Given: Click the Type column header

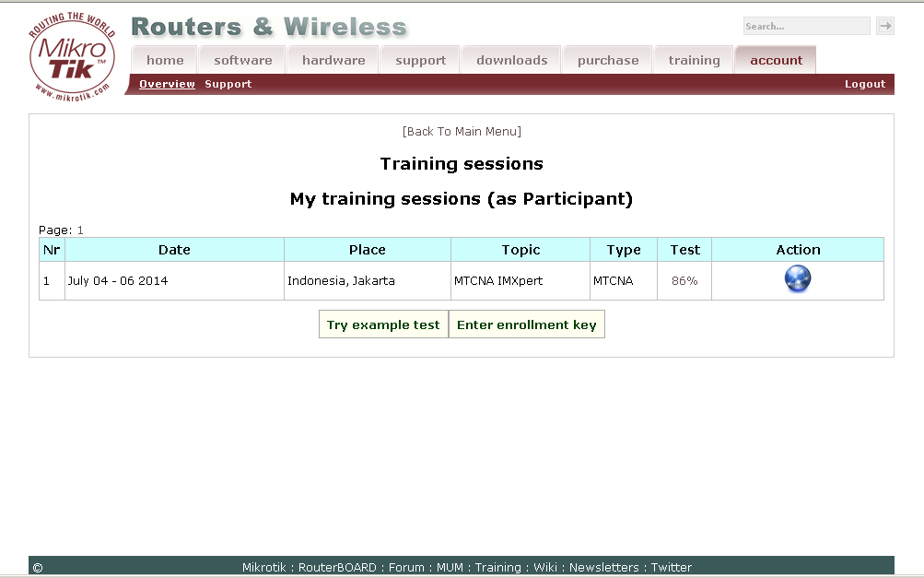Looking at the screenshot, I should [x=624, y=250].
